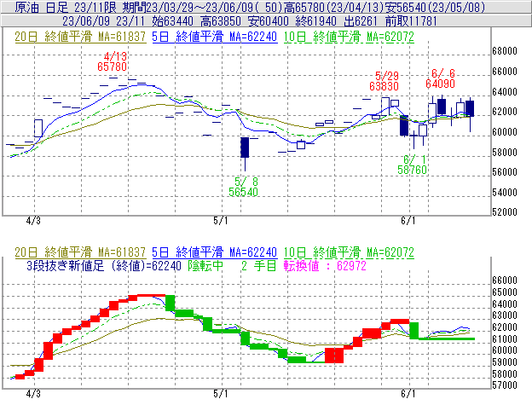Click the 6/1 date label under lower chart

point(408,393)
